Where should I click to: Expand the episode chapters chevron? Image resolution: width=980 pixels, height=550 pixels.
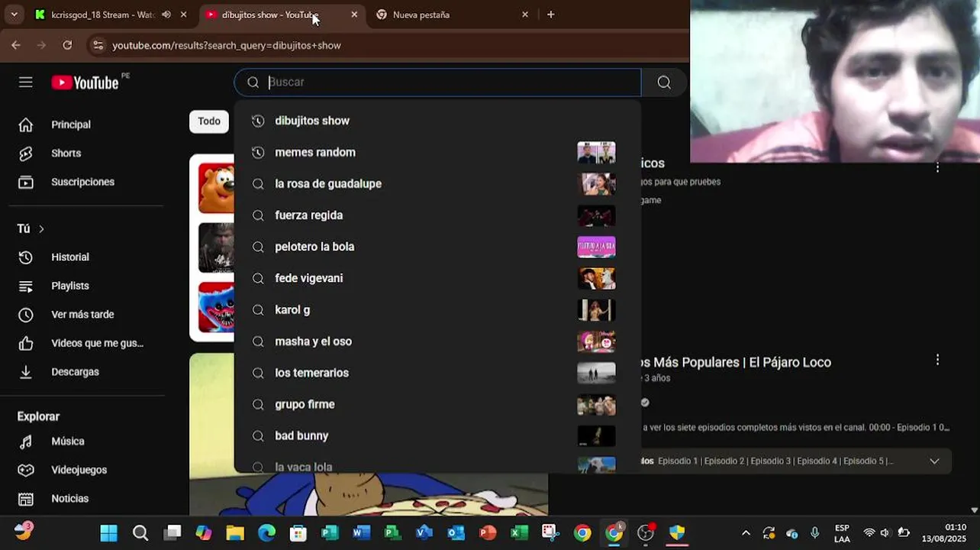point(934,461)
